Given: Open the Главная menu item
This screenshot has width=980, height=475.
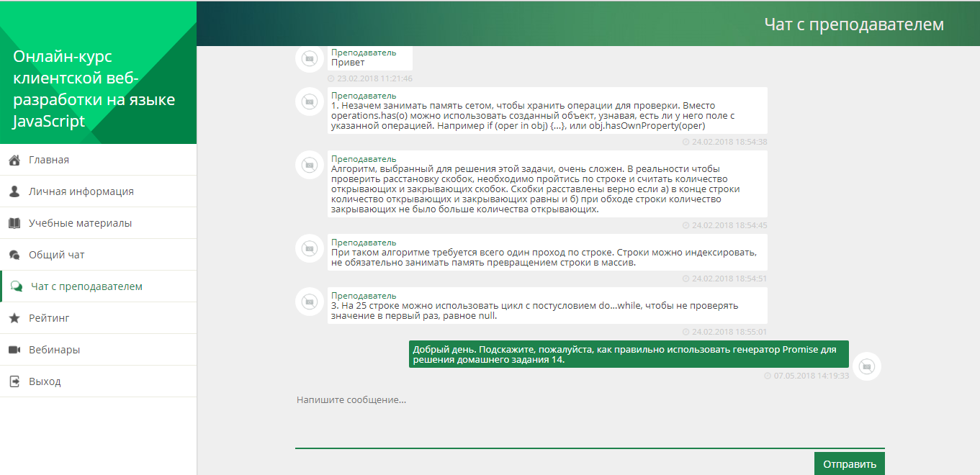Looking at the screenshot, I should [49, 160].
